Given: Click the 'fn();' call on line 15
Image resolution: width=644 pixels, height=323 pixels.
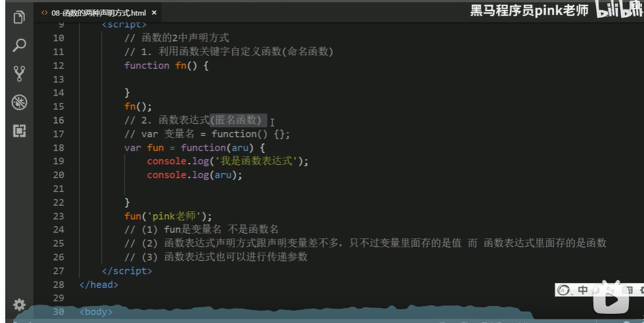Looking at the screenshot, I should pos(138,107).
